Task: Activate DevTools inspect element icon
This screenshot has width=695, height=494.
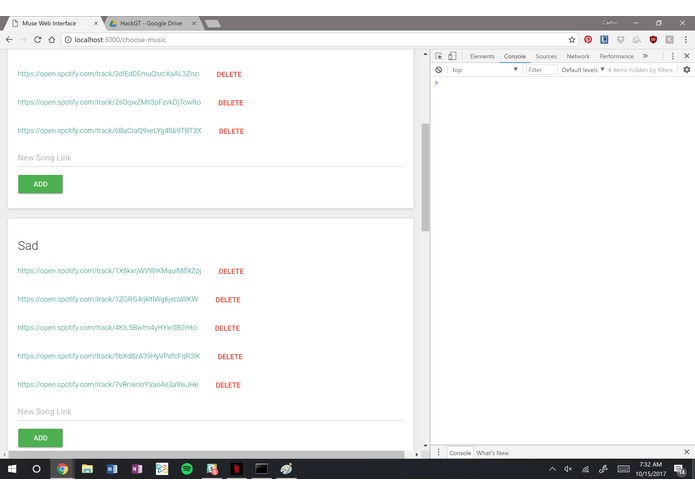Action: click(x=438, y=56)
